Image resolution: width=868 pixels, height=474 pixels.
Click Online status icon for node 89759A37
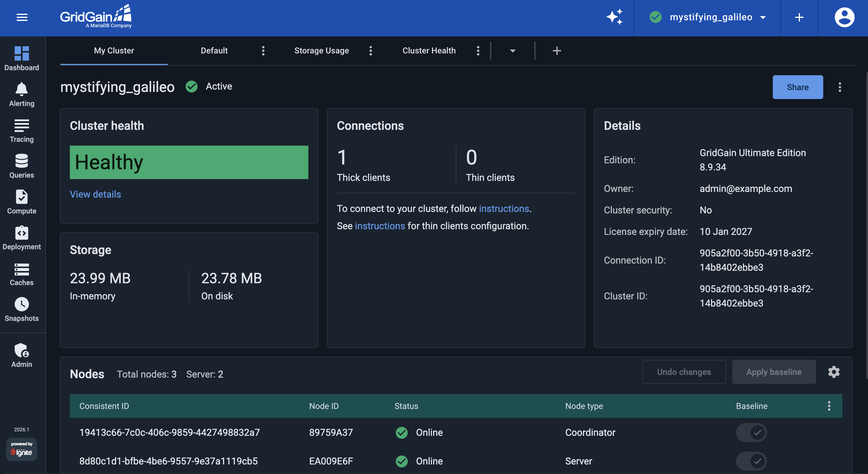[401, 432]
